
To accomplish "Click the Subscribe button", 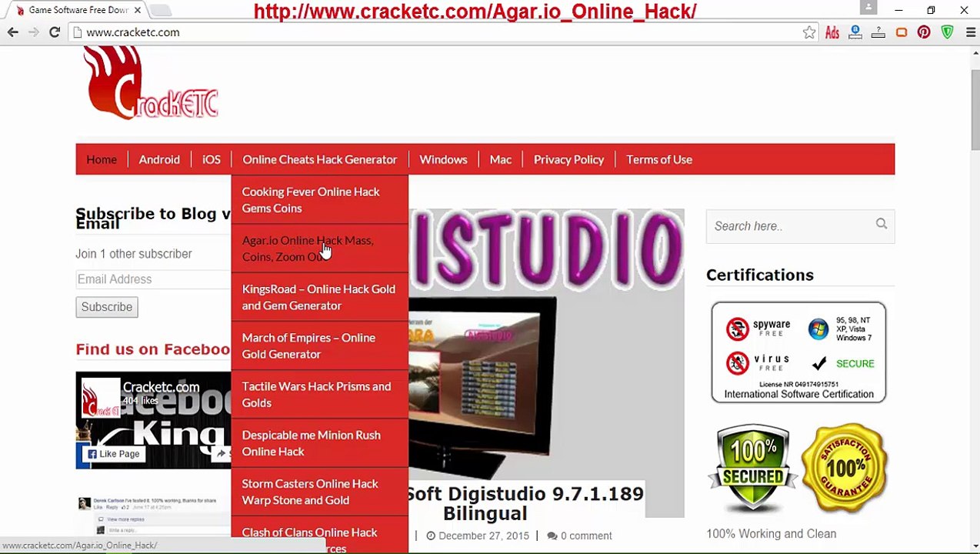I will coord(107,307).
